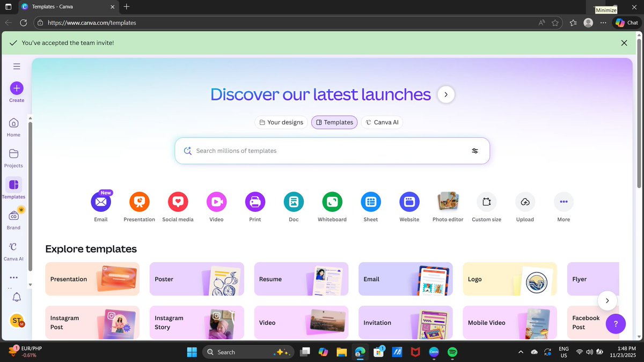Viewport: 644px width, 362px height.
Task: Click the purple help question mark button
Action: point(616,324)
